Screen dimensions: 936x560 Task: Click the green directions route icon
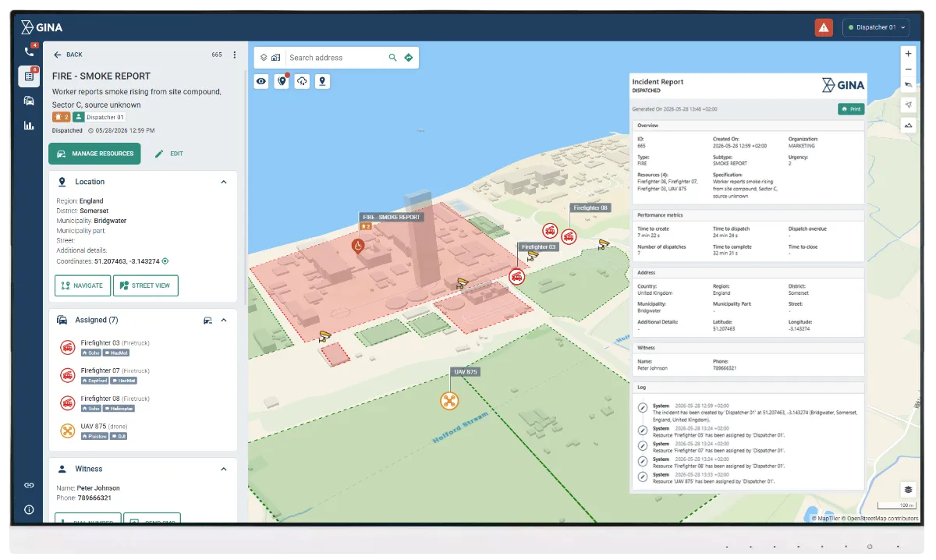(408, 58)
